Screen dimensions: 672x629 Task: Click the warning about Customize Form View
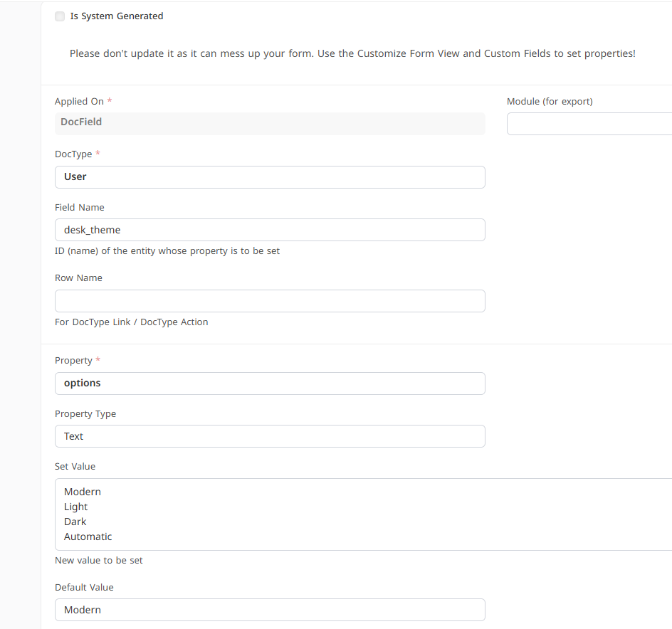point(352,53)
